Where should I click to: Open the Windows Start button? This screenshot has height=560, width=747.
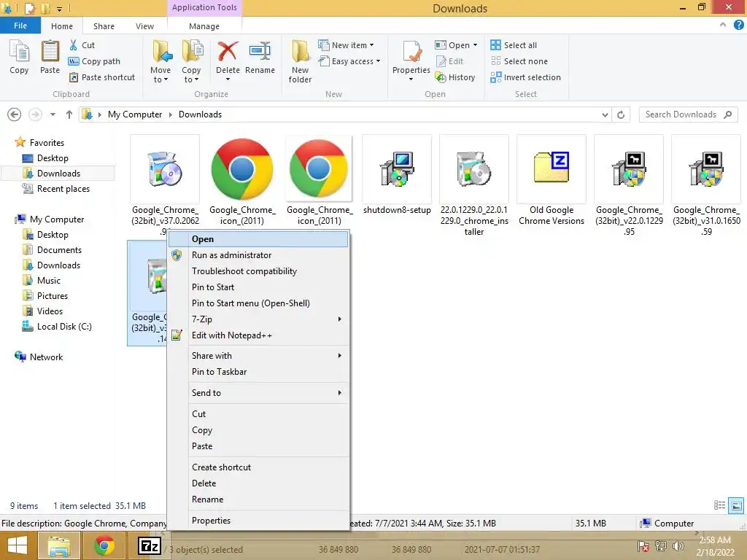click(18, 545)
